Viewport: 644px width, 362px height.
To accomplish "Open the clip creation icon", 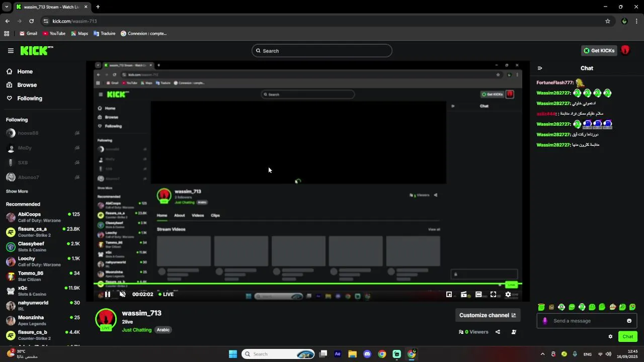I will 464,295.
